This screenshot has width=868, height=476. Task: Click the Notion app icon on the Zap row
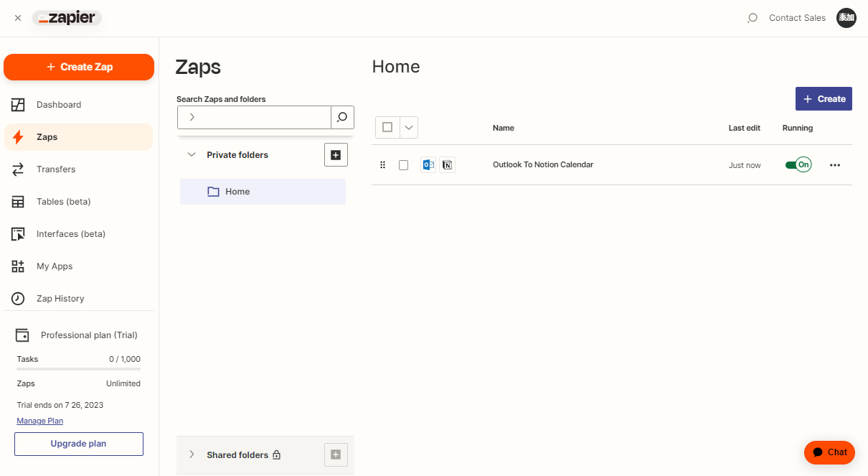447,165
